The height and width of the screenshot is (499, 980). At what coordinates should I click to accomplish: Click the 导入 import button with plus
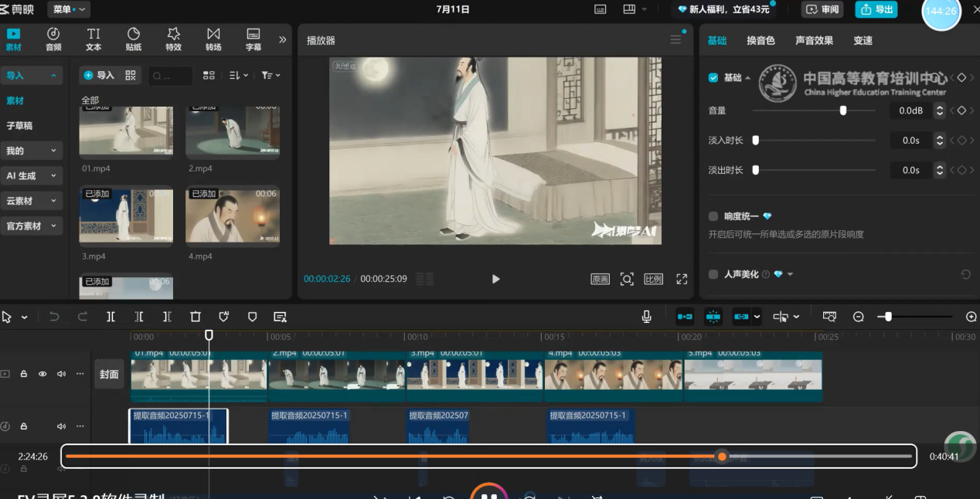[x=99, y=75]
